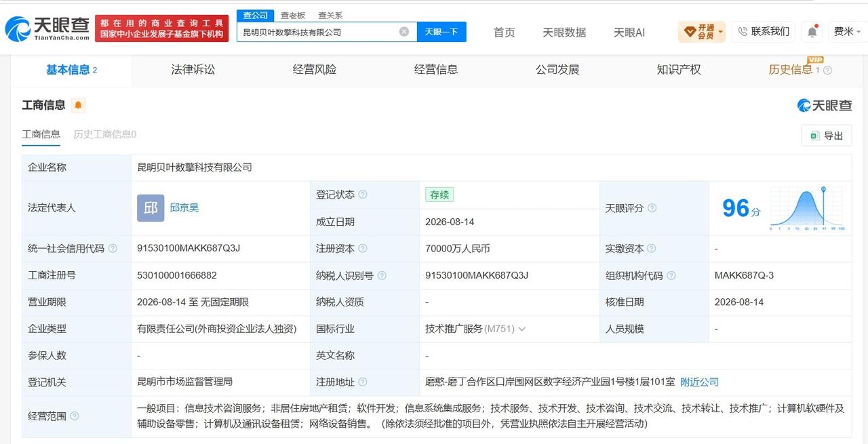Click the 导出 export button

pyautogui.click(x=827, y=136)
